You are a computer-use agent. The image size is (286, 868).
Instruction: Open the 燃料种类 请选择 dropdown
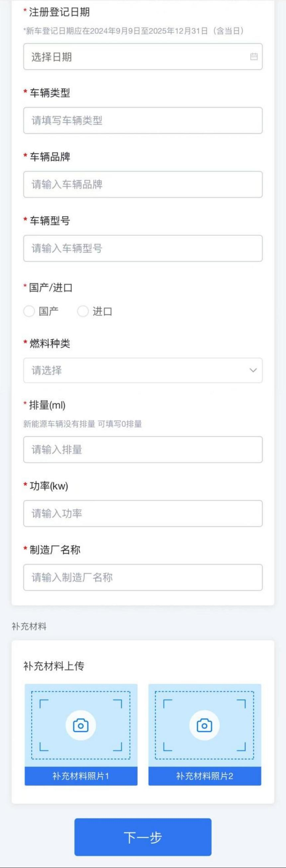coord(143,370)
